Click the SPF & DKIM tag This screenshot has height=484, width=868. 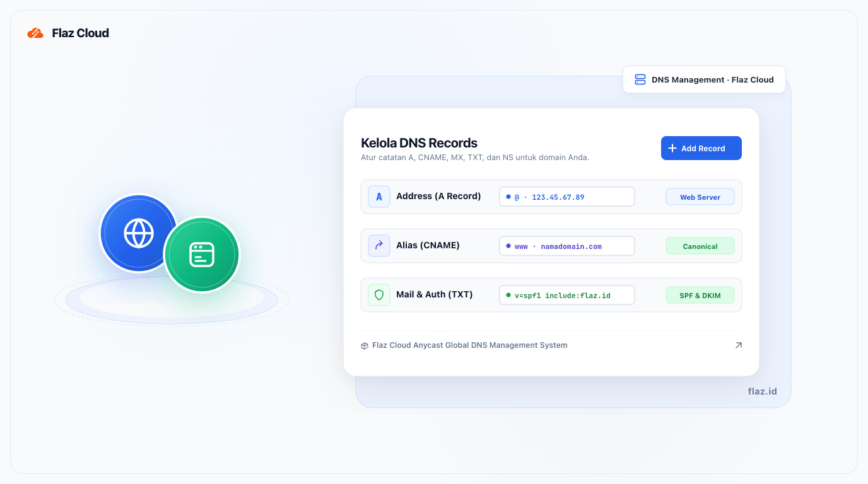[700, 295]
